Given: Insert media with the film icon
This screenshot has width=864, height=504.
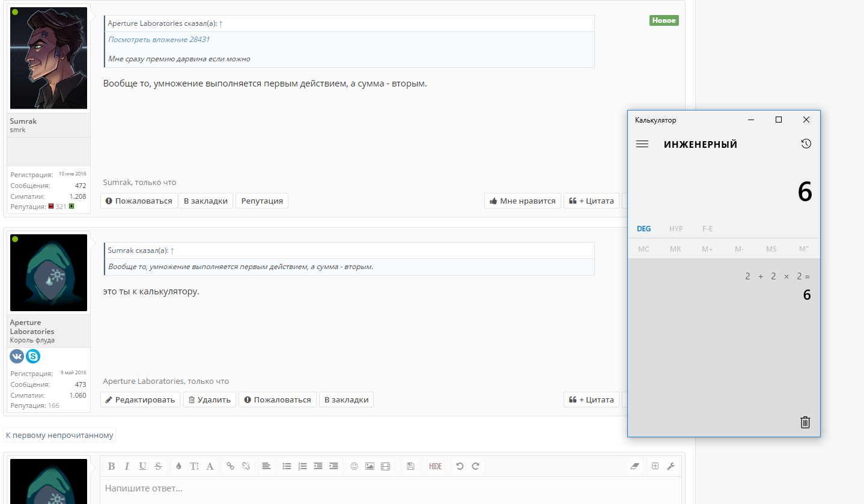Looking at the screenshot, I should (x=385, y=466).
